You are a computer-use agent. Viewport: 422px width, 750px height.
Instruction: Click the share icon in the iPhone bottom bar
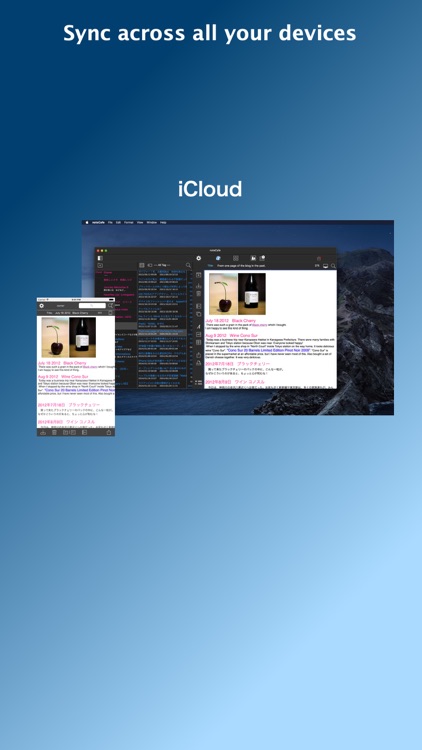(x=109, y=432)
